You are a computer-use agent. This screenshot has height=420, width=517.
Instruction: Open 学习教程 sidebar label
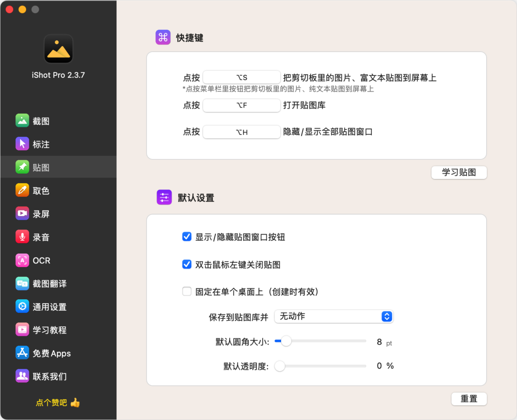click(49, 330)
